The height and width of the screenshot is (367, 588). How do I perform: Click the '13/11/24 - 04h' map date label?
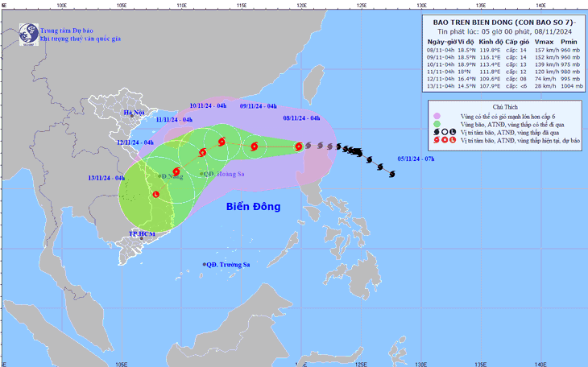[x=106, y=178]
